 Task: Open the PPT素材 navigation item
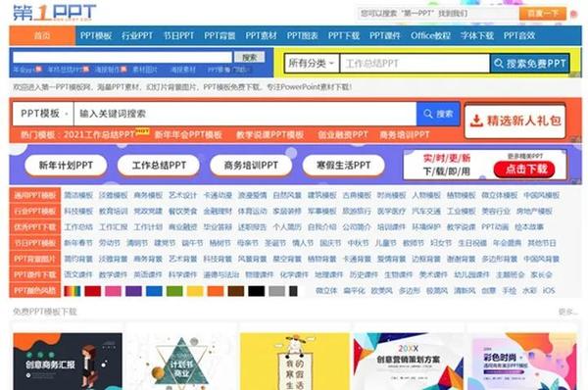pyautogui.click(x=261, y=35)
